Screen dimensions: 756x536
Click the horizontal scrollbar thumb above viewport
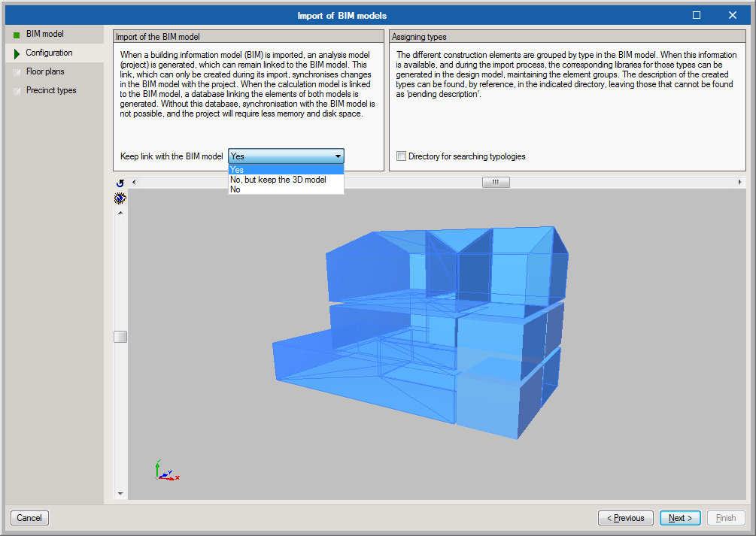point(496,183)
